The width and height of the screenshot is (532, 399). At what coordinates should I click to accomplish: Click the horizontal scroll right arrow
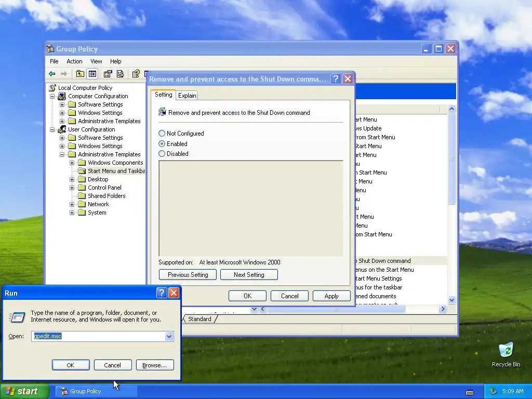click(x=443, y=309)
